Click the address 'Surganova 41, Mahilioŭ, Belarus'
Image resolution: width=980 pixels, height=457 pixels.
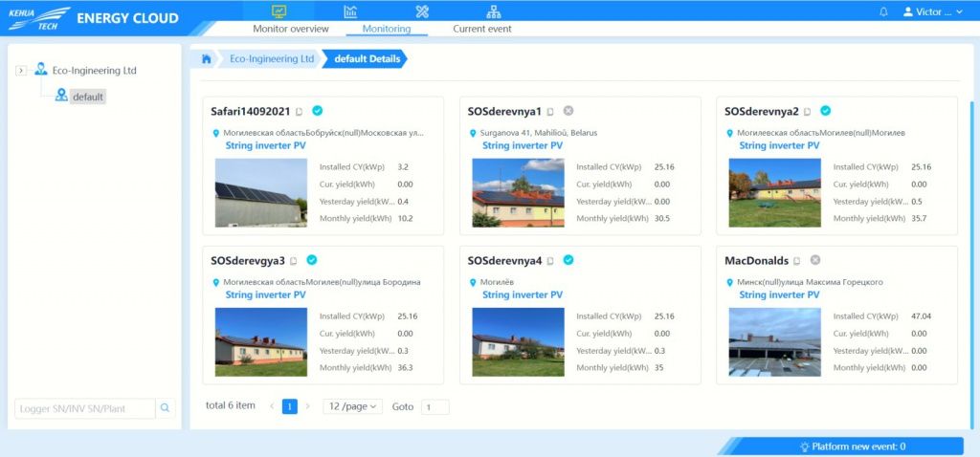(x=538, y=133)
